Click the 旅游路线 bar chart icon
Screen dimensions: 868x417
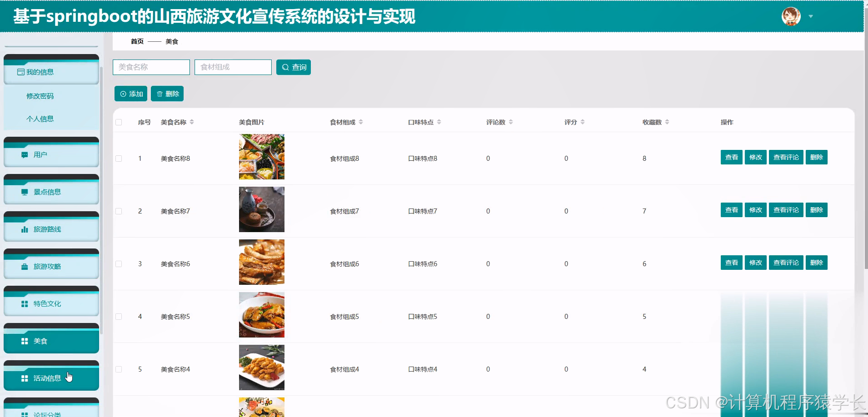[25, 229]
